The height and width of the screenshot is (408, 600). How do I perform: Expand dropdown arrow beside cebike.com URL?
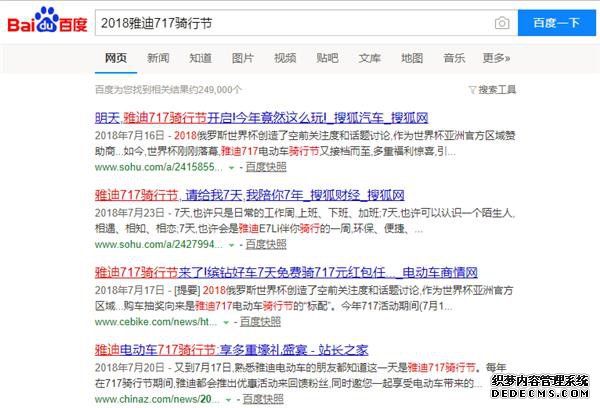tap(226, 322)
